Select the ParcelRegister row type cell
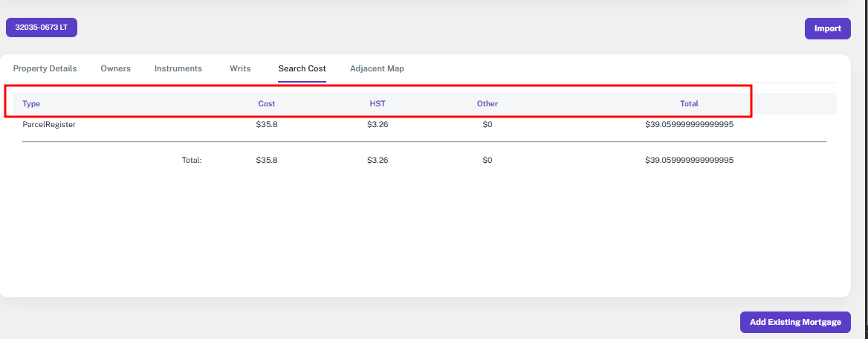Screen dimensions: 868x339 [x=49, y=125]
